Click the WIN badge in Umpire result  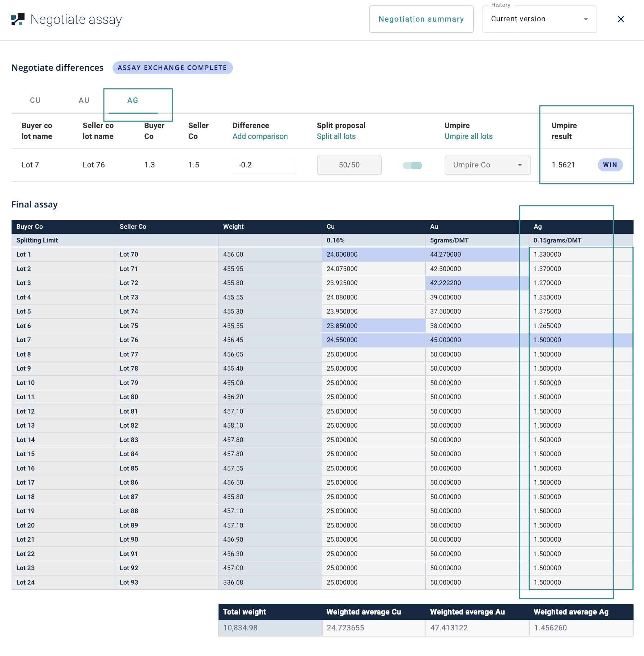610,165
